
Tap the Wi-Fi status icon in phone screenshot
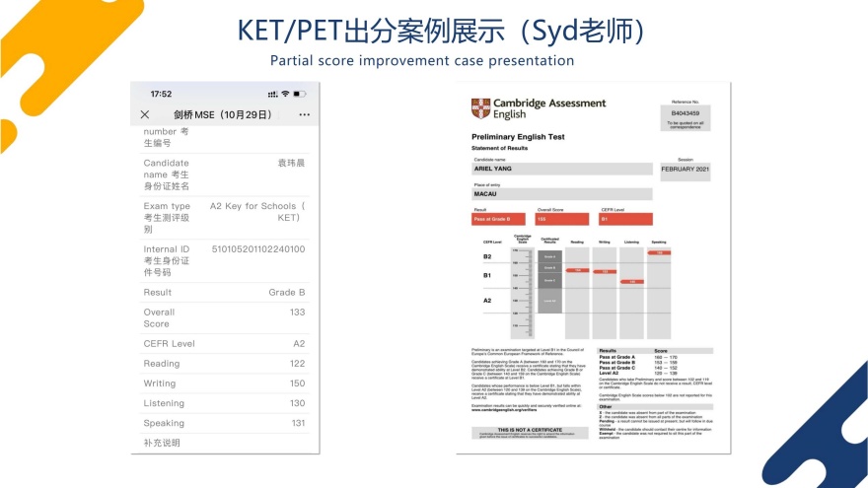coord(285,94)
